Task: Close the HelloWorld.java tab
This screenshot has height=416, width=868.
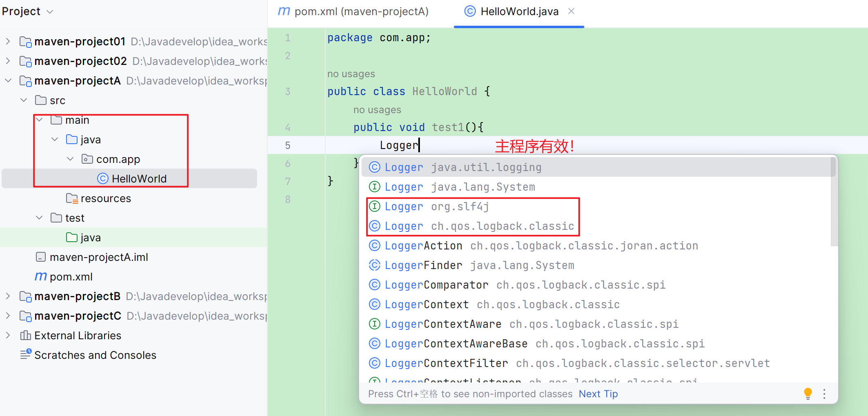Action: click(571, 11)
